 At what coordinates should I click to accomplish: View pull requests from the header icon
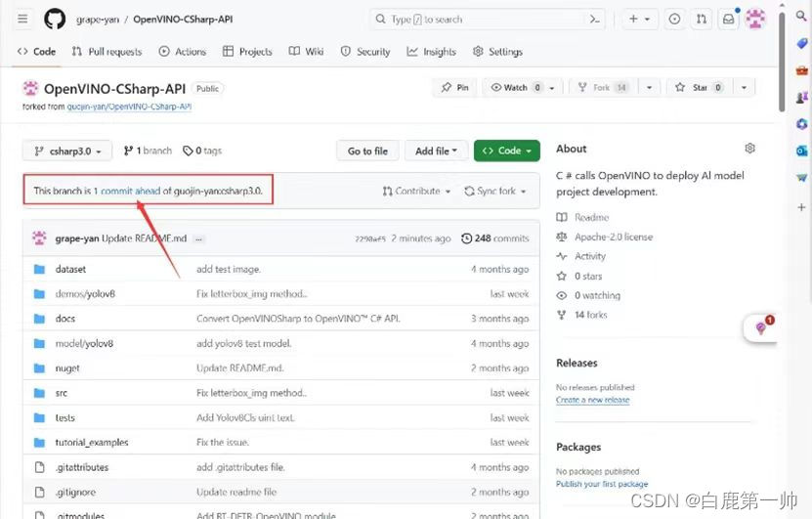tap(702, 20)
